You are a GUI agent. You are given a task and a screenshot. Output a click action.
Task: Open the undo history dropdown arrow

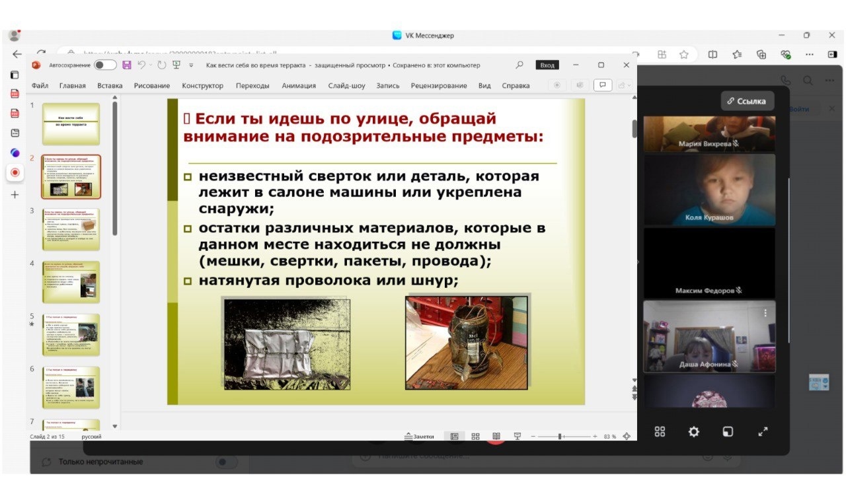pyautogui.click(x=151, y=65)
